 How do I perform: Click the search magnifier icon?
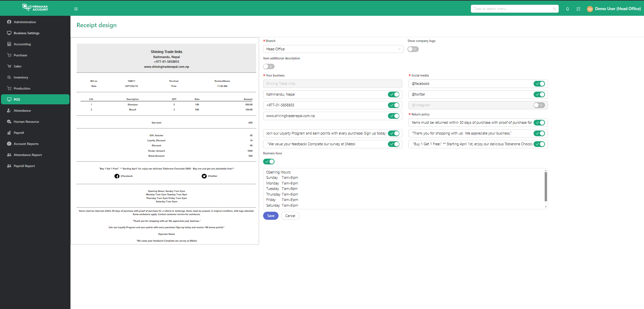(554, 9)
